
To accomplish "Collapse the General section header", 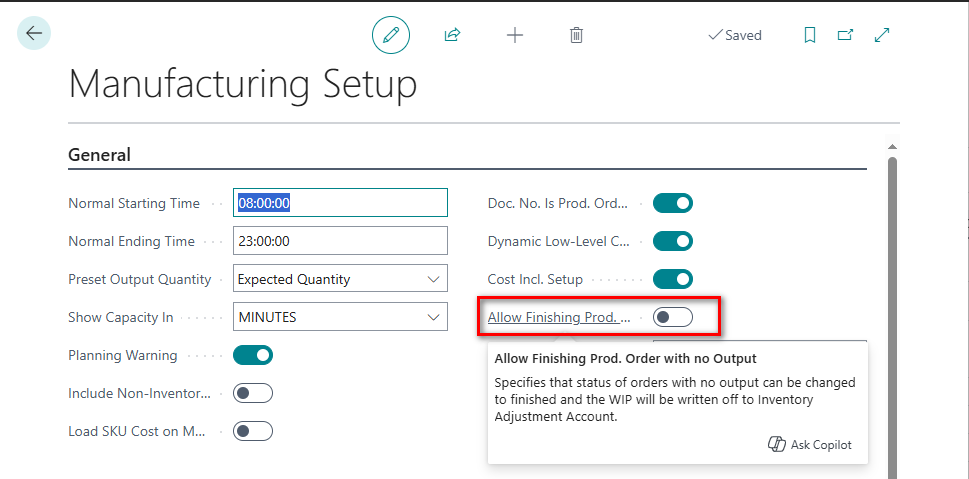I will pos(99,155).
